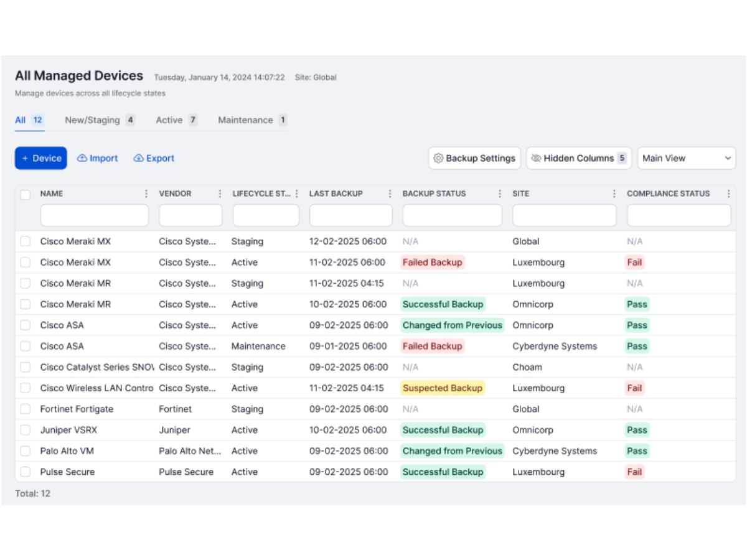Toggle the select-all header checkbox
The width and height of the screenshot is (747, 560).
point(26,194)
